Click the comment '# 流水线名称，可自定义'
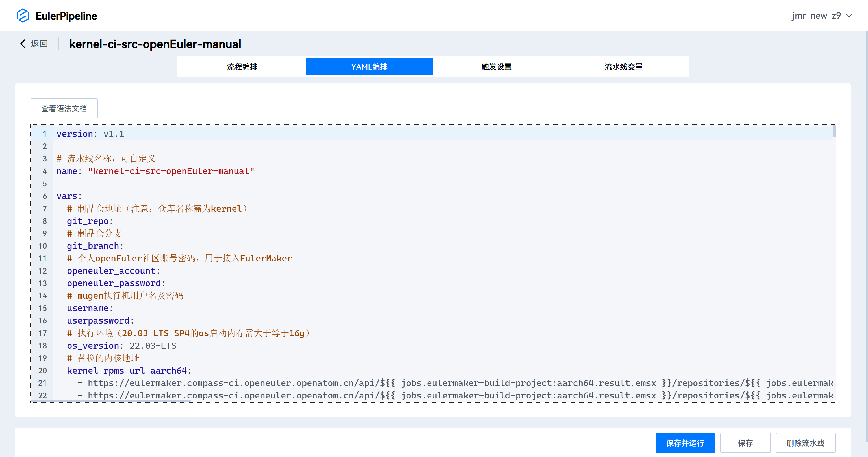 [x=106, y=159]
